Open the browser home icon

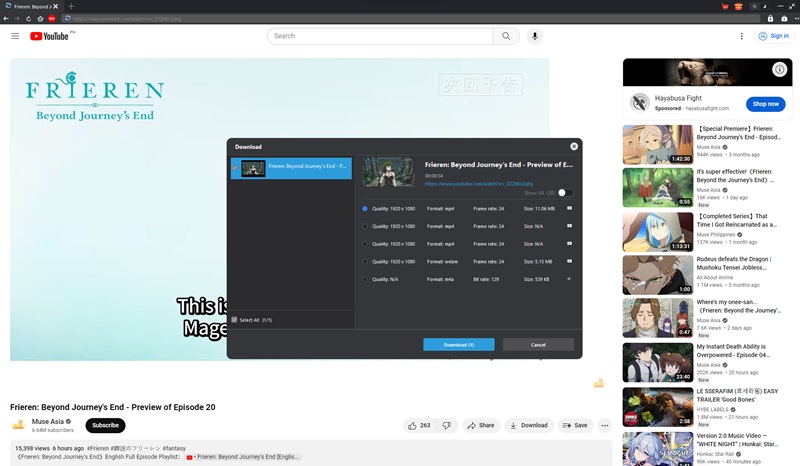click(40, 18)
